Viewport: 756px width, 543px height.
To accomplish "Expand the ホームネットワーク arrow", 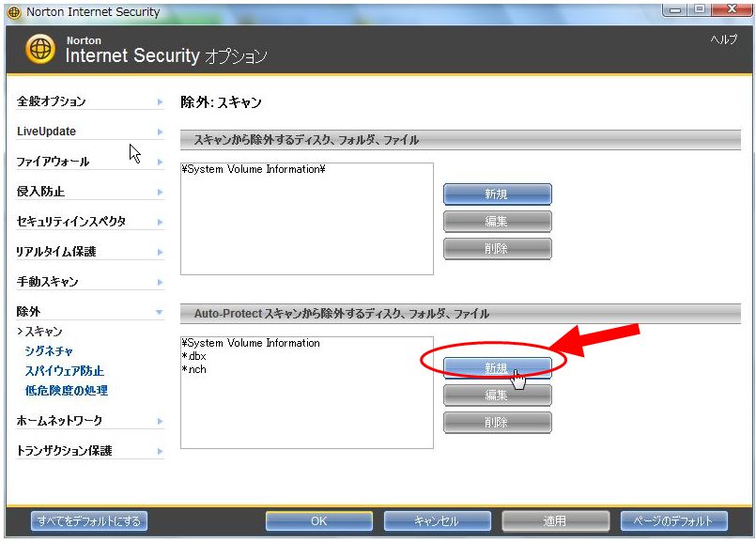I will click(x=160, y=421).
